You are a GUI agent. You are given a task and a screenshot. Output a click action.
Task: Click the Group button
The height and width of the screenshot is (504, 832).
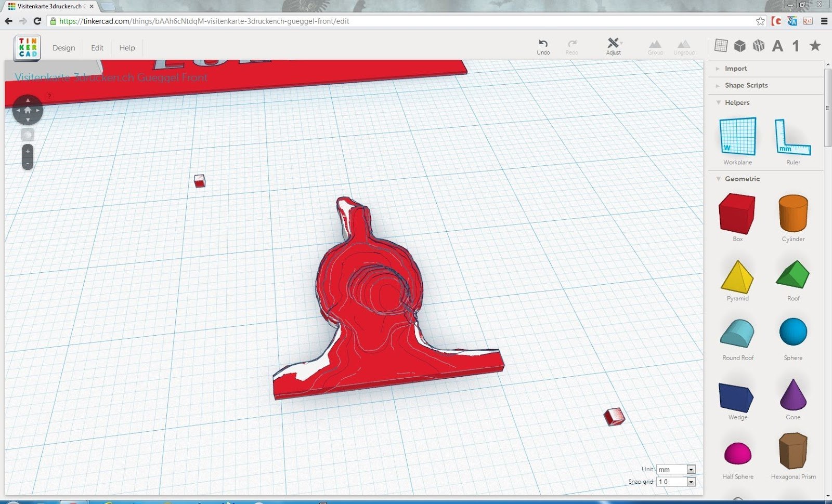pyautogui.click(x=655, y=47)
